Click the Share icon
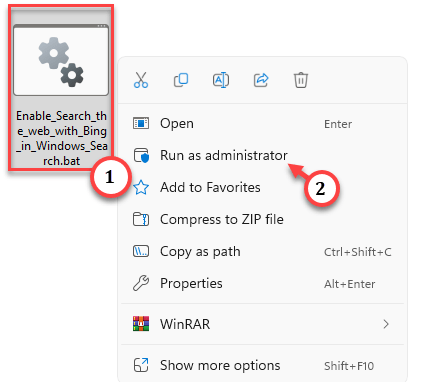Image resolution: width=435 pixels, height=382 pixels. 261,80
